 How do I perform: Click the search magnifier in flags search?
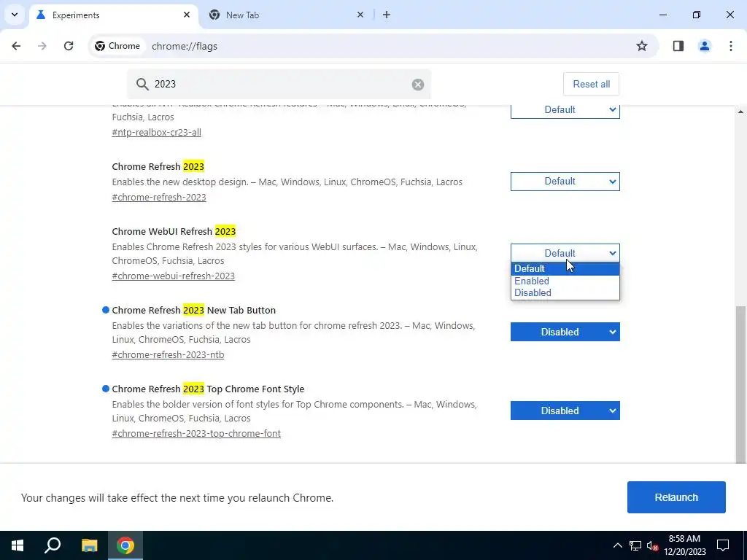142,85
